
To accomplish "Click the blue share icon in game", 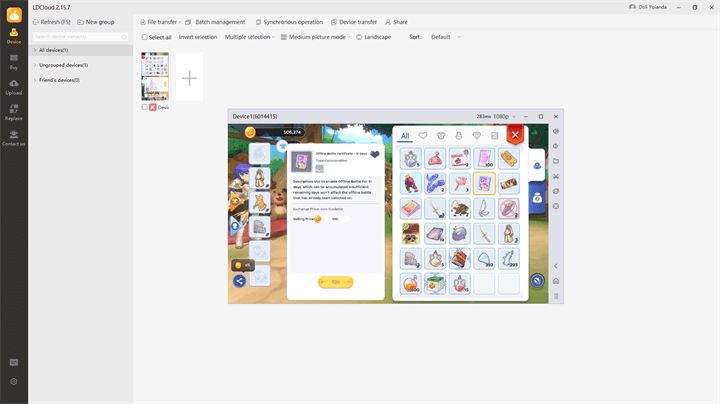I will tap(239, 281).
